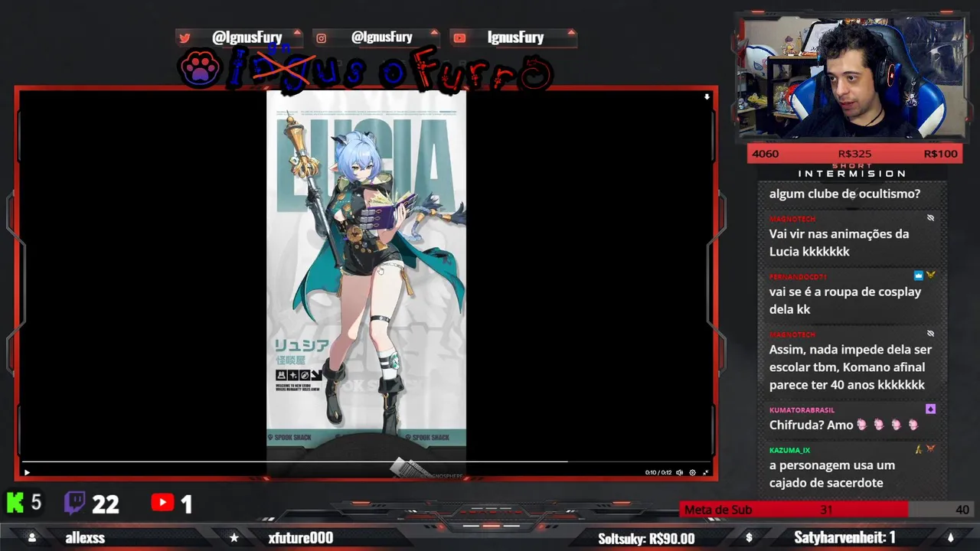
Task: Click FERNANDOCD71's gold winged badge
Action: pyautogui.click(x=931, y=275)
